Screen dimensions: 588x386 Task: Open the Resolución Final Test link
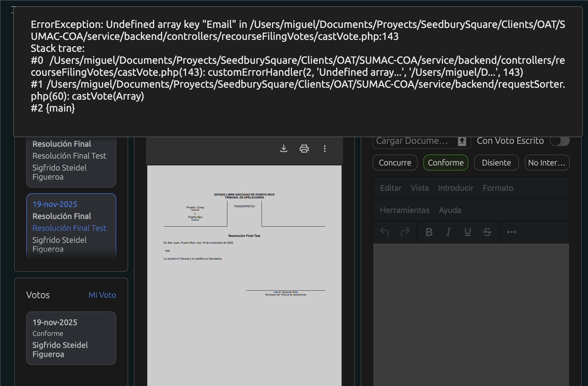(69, 228)
